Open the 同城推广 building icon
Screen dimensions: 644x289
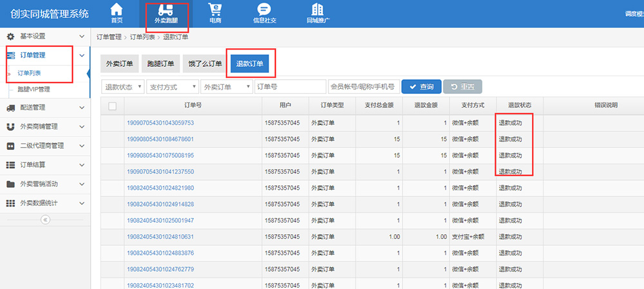(x=317, y=10)
